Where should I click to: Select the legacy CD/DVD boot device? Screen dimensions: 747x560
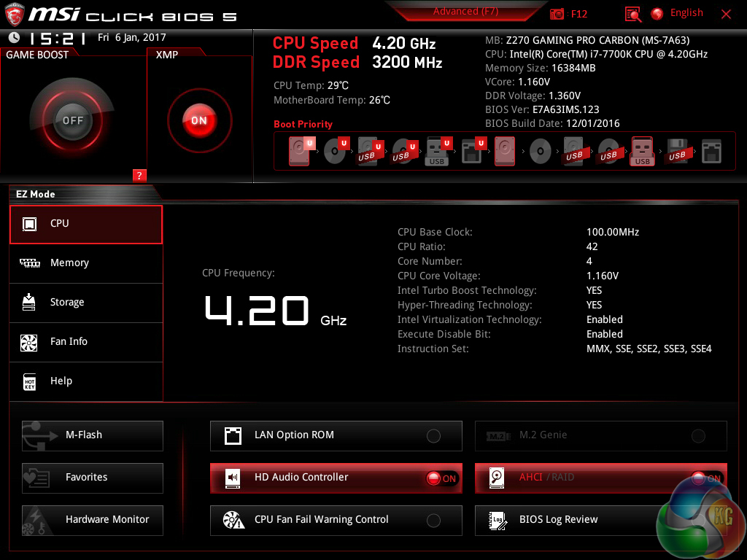click(x=541, y=152)
